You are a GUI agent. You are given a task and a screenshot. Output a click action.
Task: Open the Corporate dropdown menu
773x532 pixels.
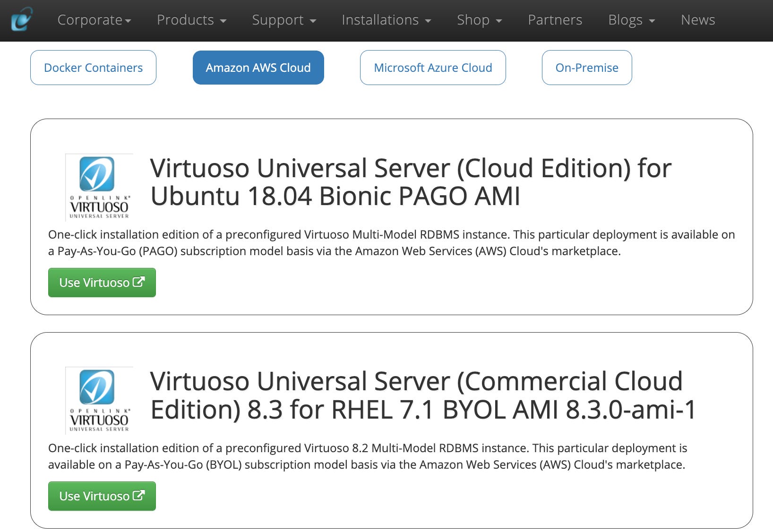coord(94,20)
